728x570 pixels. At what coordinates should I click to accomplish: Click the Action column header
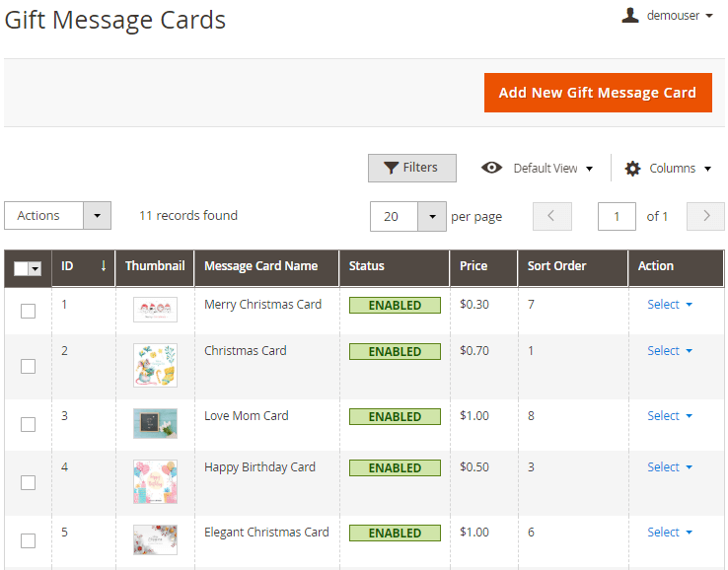[676, 268]
